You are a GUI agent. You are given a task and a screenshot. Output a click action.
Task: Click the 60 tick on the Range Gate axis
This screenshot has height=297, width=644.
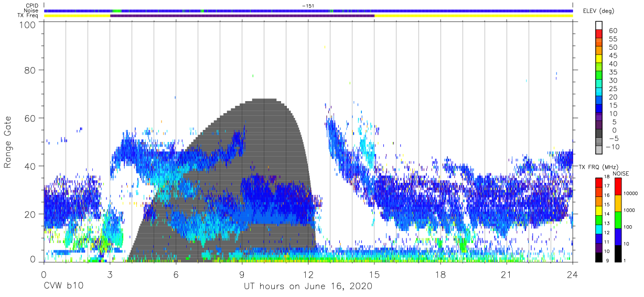pos(30,117)
